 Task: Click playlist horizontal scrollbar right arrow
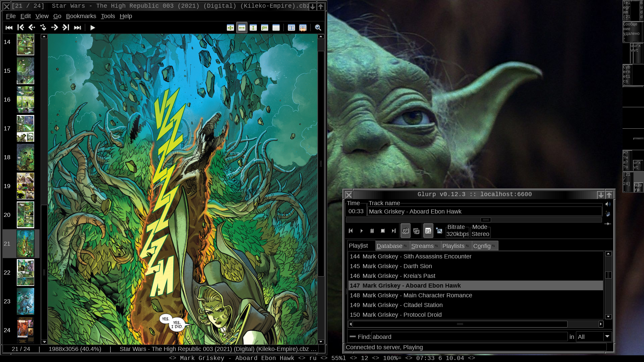tap(601, 324)
